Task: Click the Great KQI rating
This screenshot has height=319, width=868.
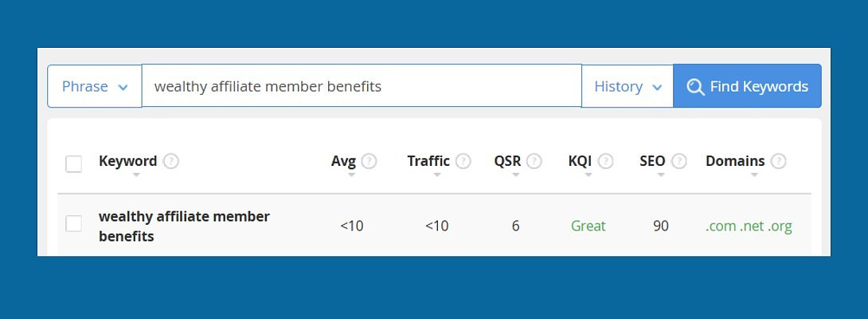Action: pyautogui.click(x=588, y=226)
